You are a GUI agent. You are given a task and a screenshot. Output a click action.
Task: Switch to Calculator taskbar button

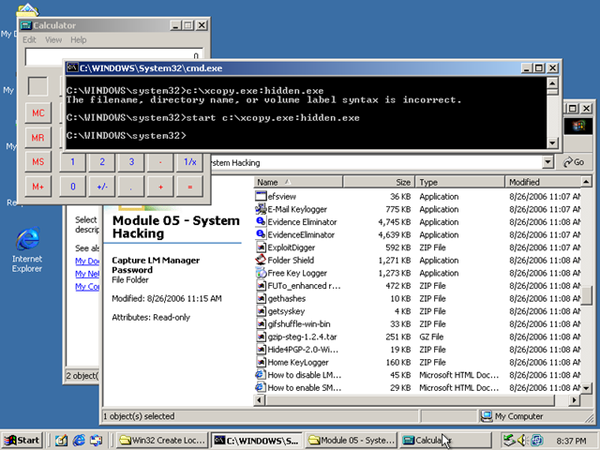pos(445,440)
